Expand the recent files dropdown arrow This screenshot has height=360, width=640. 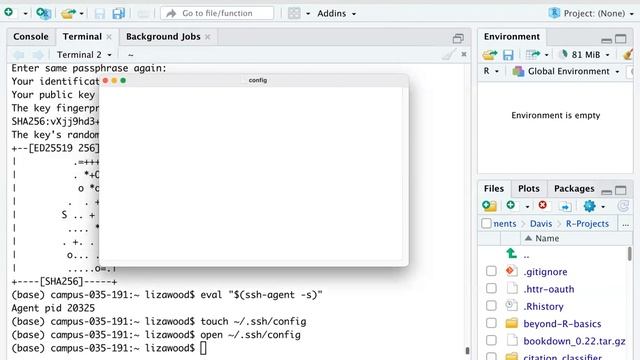82,13
